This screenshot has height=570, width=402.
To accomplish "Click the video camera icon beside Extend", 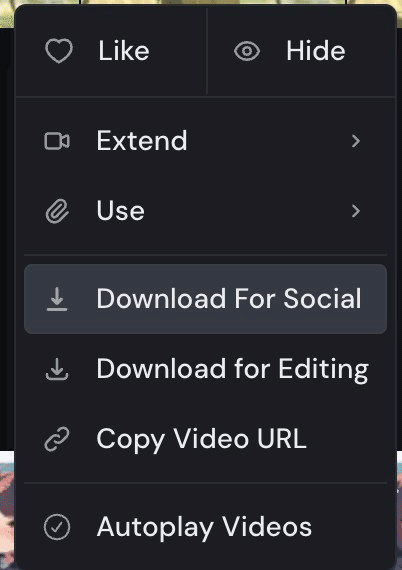I will 57,141.
